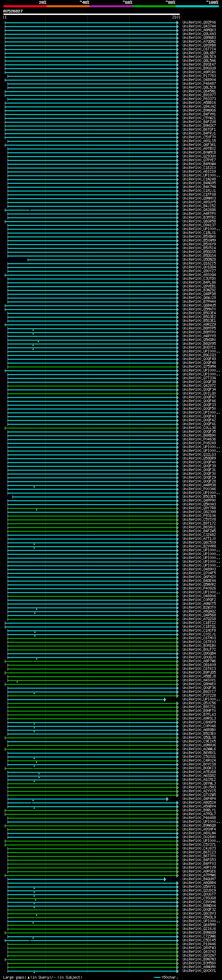The image size is (222, 980).
Task: Select hit label UniRef100_A9NUM0
Action: [x=199, y=967]
